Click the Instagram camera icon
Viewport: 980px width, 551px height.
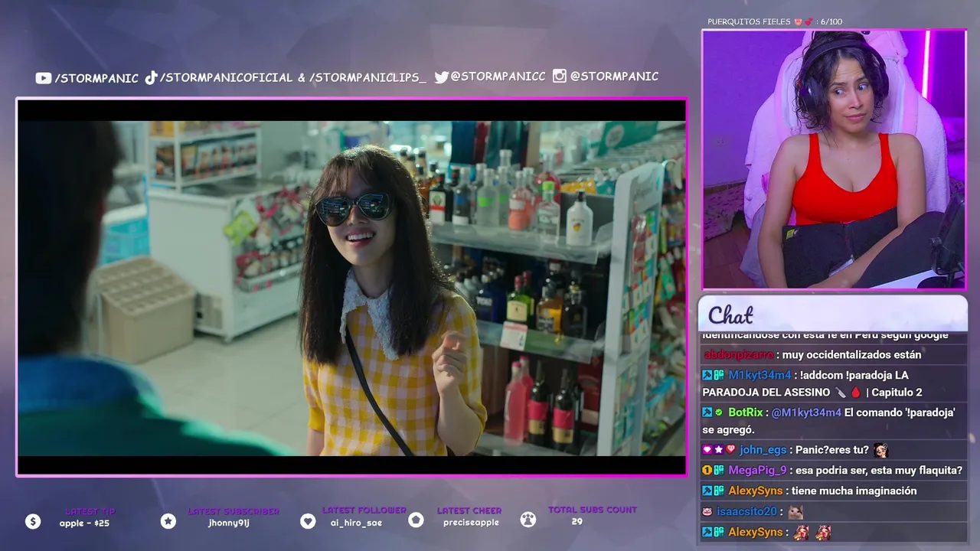pyautogui.click(x=559, y=76)
